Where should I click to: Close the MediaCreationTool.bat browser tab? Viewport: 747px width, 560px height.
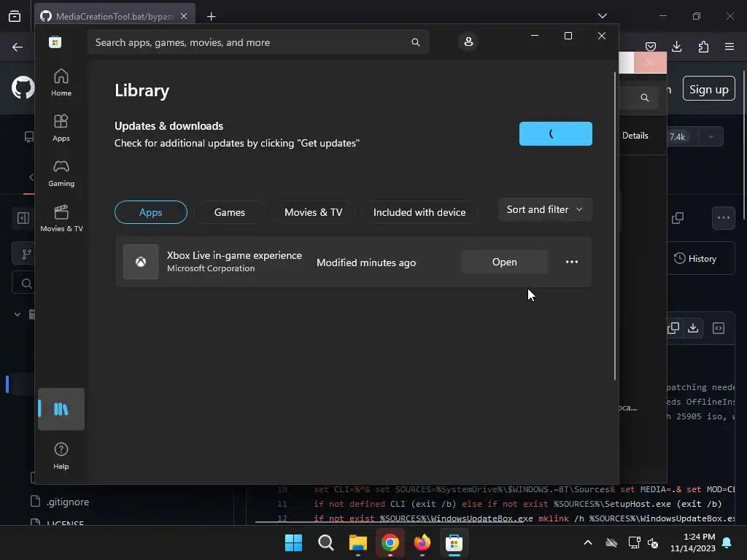pos(184,16)
